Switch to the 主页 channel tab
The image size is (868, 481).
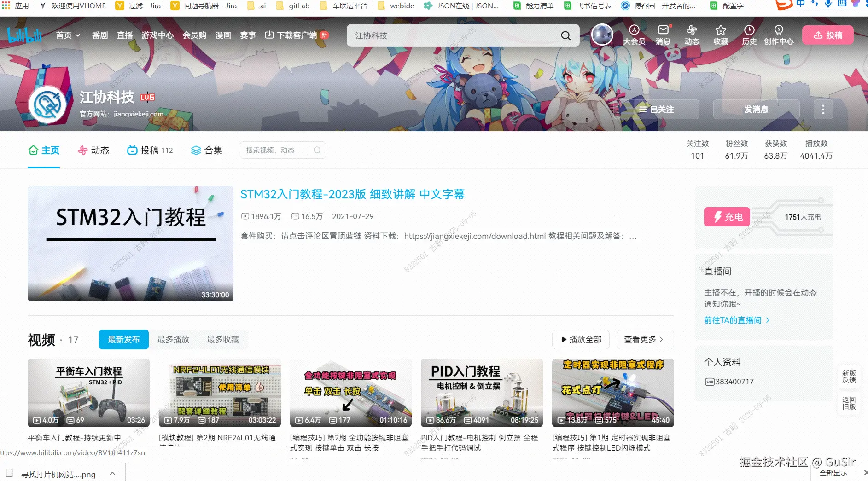(44, 151)
